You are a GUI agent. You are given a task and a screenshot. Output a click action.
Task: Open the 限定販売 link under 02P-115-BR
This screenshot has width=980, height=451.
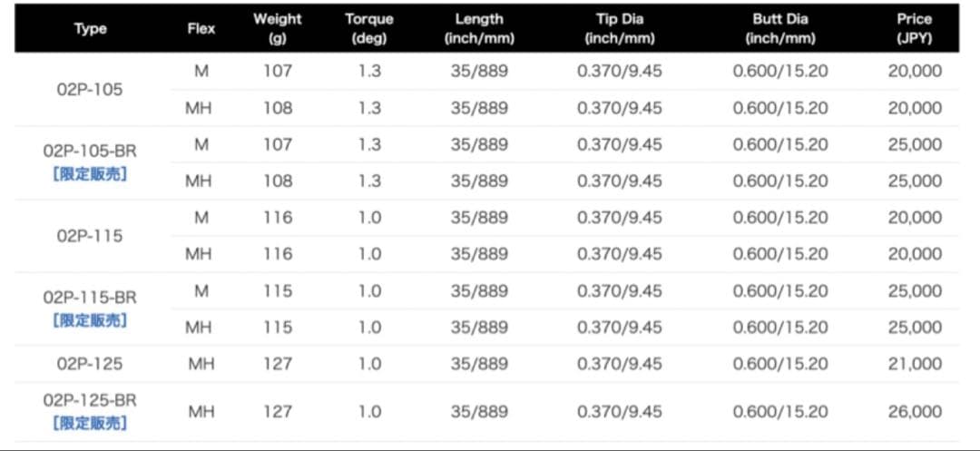tap(90, 320)
